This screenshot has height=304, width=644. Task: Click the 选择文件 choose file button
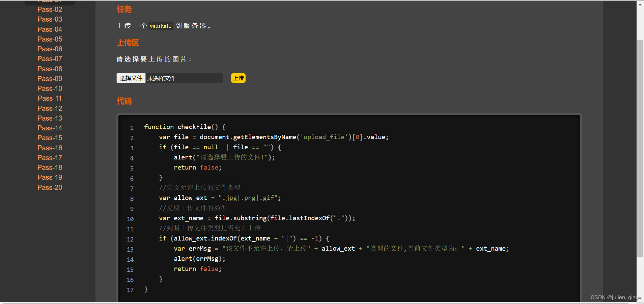131,78
